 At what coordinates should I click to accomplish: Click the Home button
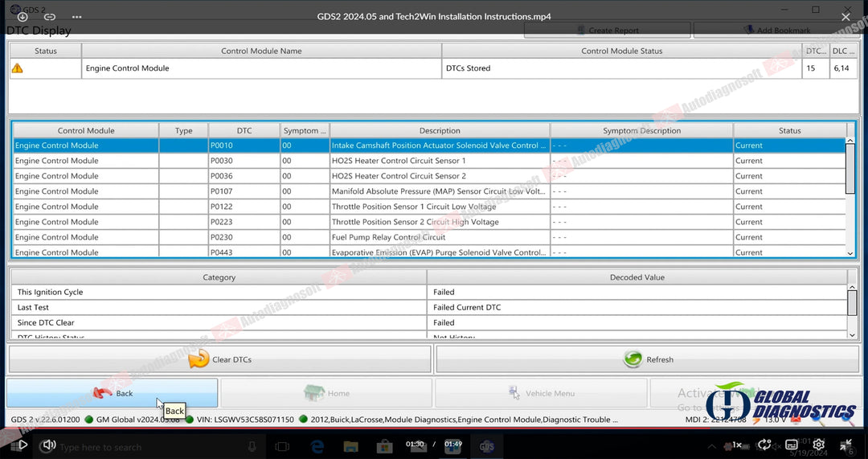326,393
